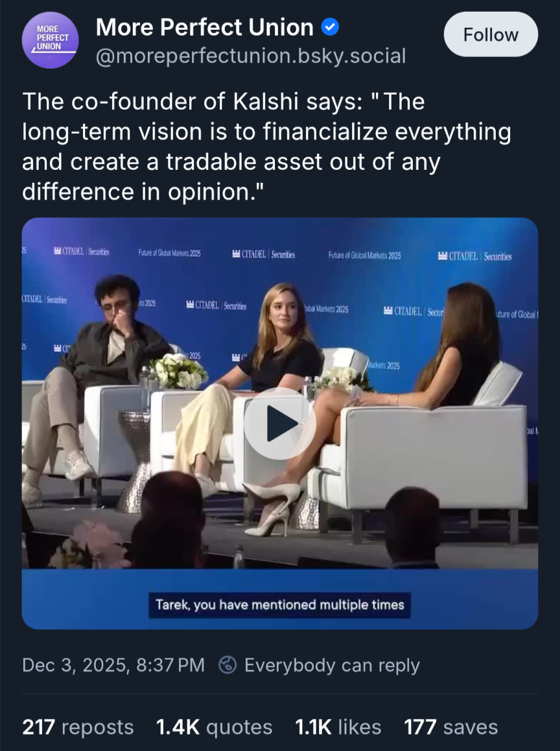
Task: Open the 1.4K quotes list
Action: 214,727
